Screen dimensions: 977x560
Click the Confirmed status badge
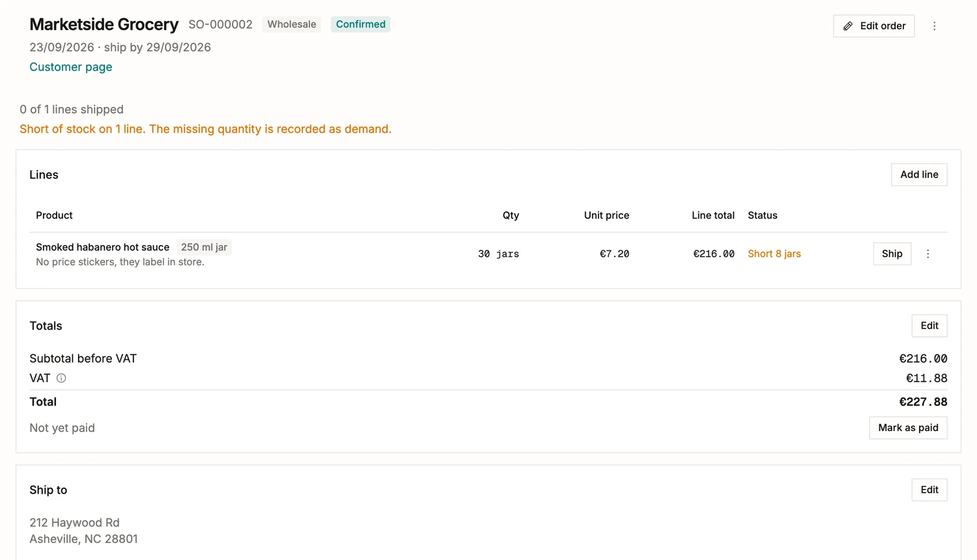pos(361,24)
